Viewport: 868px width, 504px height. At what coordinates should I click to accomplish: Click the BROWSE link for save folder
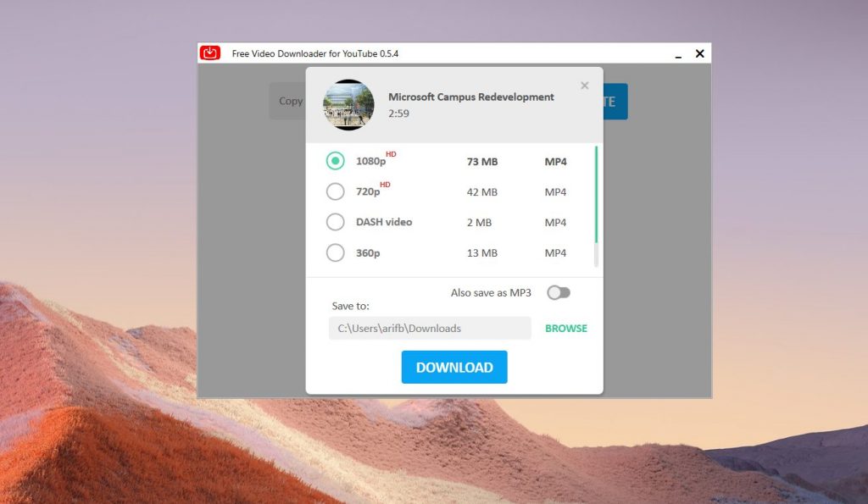click(565, 328)
